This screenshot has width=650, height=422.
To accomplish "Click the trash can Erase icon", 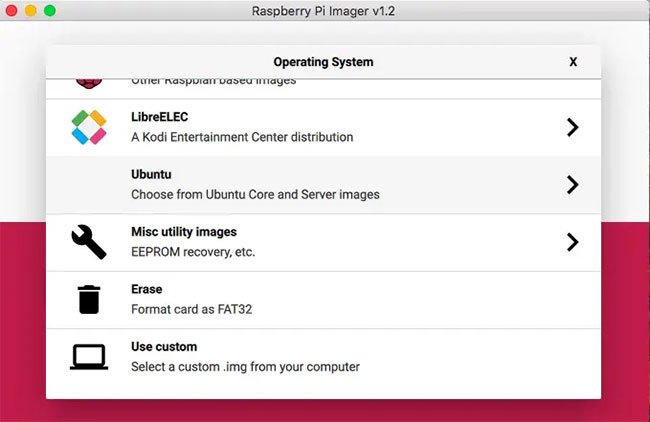I will pos(89,299).
